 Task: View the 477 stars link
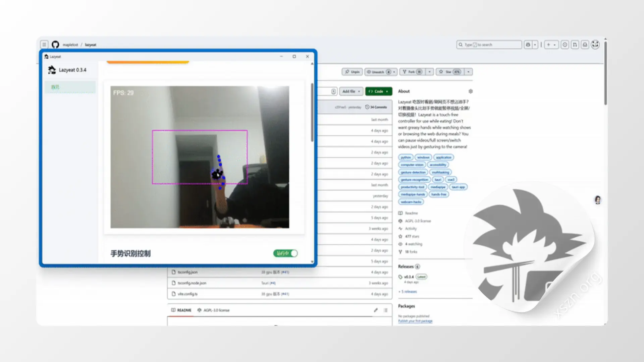pos(409,236)
